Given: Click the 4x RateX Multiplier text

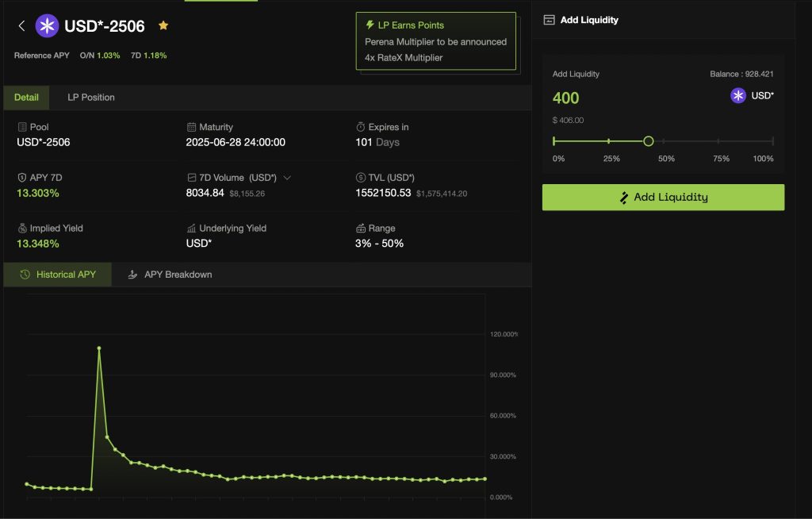Looking at the screenshot, I should click(x=404, y=58).
